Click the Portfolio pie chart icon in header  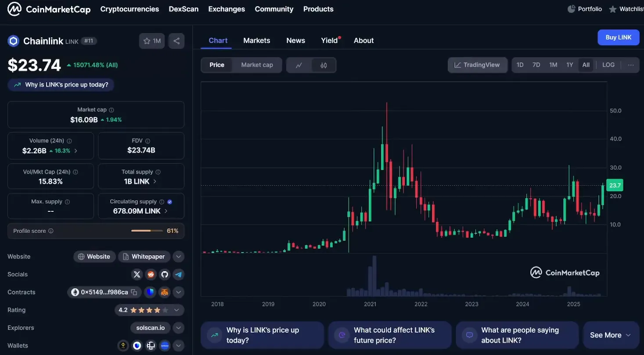pyautogui.click(x=572, y=9)
